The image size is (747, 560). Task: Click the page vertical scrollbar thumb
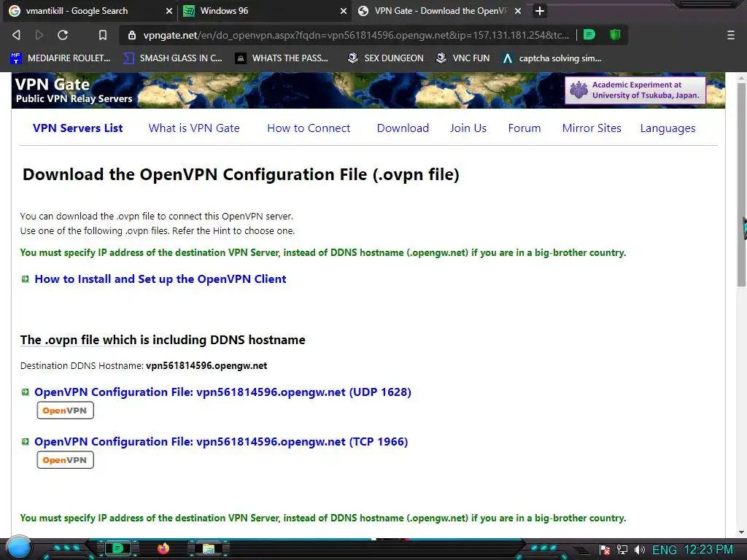click(x=741, y=184)
